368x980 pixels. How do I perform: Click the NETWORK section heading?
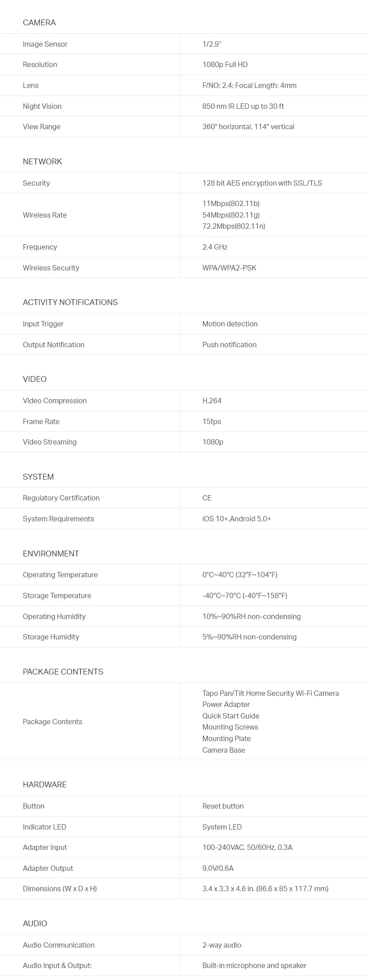click(42, 162)
